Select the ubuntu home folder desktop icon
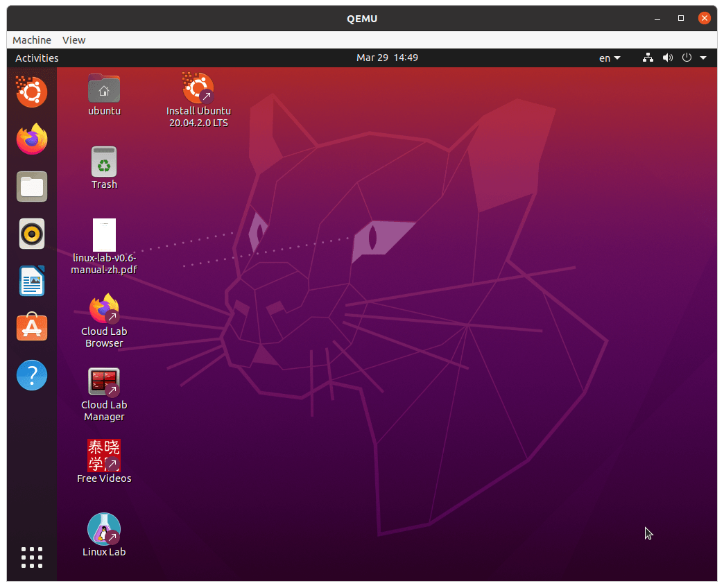 104,94
